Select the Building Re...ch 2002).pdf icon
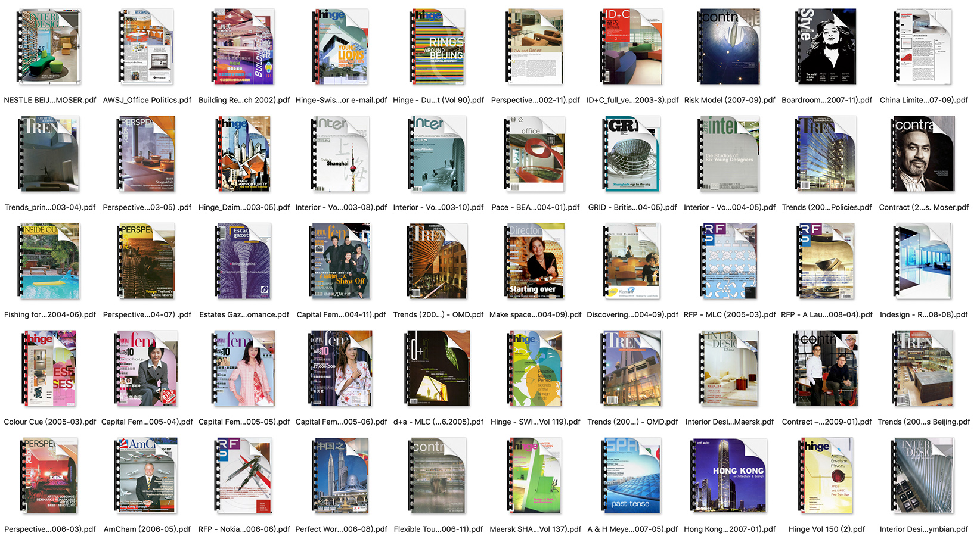This screenshot has height=542, width=980. coord(244,46)
